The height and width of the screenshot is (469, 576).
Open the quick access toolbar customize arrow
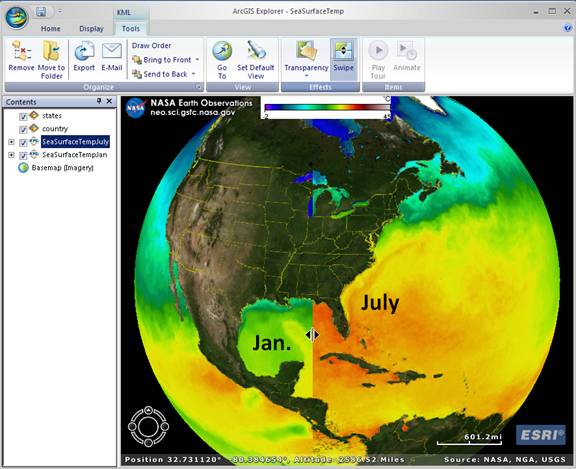[x=60, y=12]
